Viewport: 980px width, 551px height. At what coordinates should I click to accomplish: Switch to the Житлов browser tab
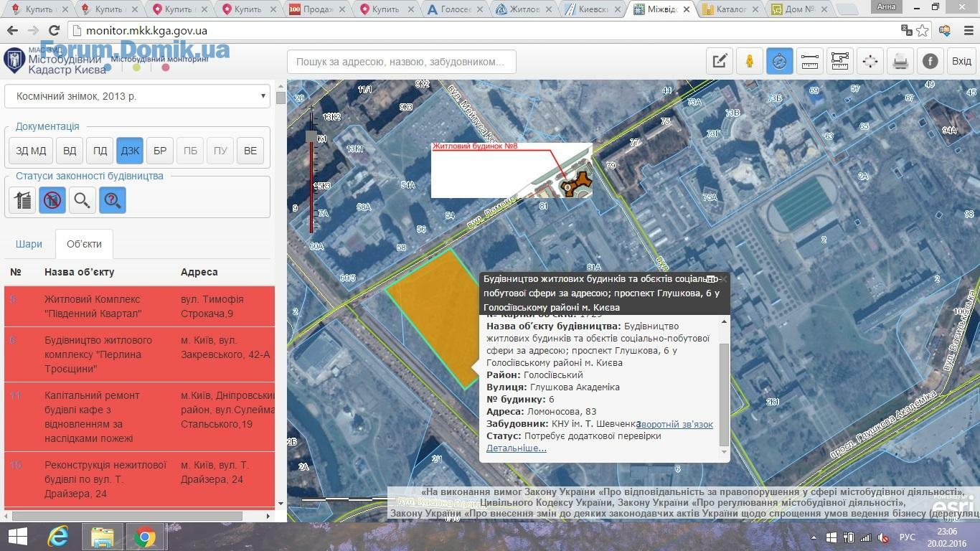[x=524, y=9]
